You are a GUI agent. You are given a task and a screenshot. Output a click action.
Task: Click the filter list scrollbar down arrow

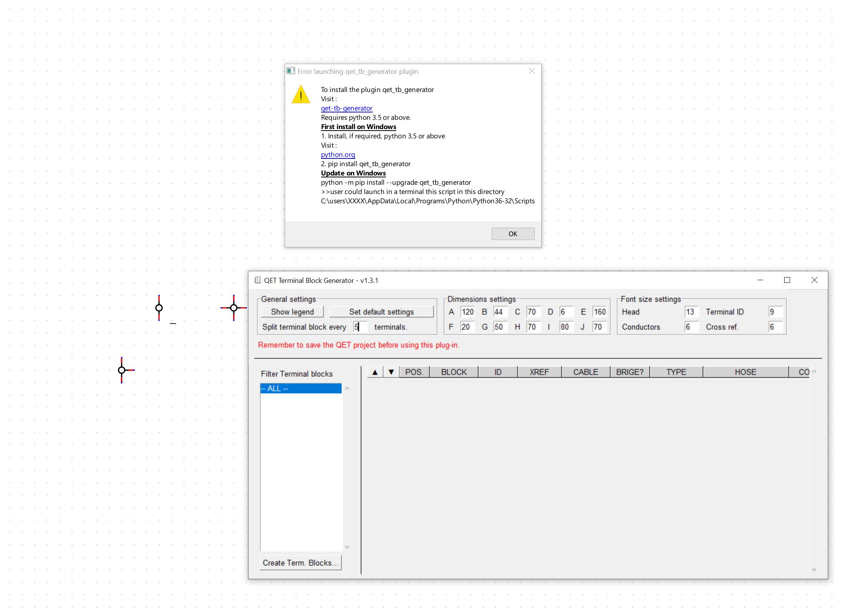tap(347, 547)
